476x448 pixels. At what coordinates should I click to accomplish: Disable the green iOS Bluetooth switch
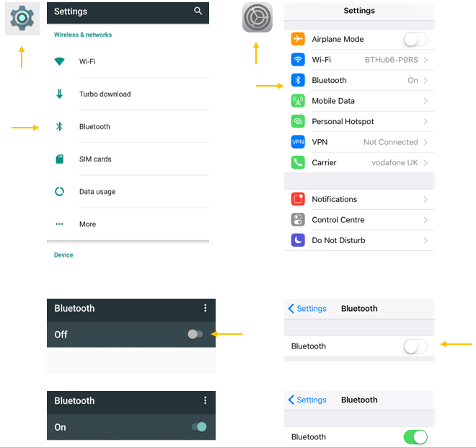[415, 437]
